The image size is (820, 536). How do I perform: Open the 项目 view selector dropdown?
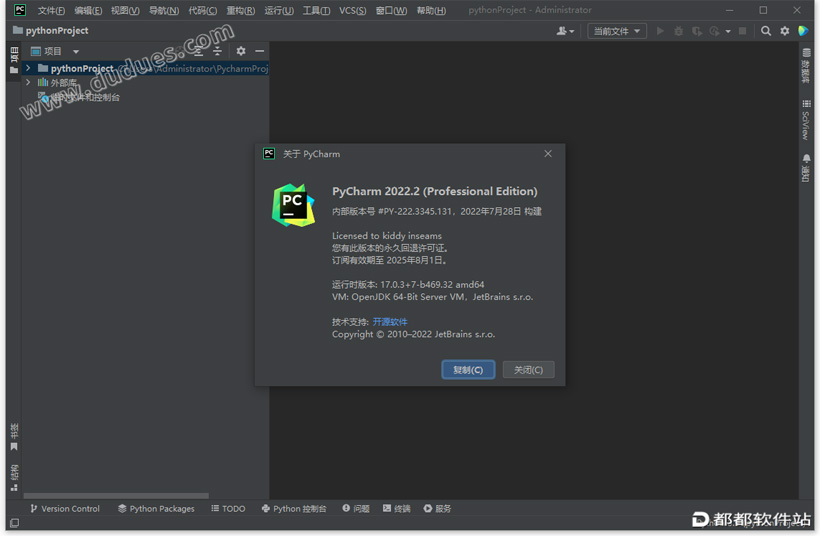(x=55, y=51)
